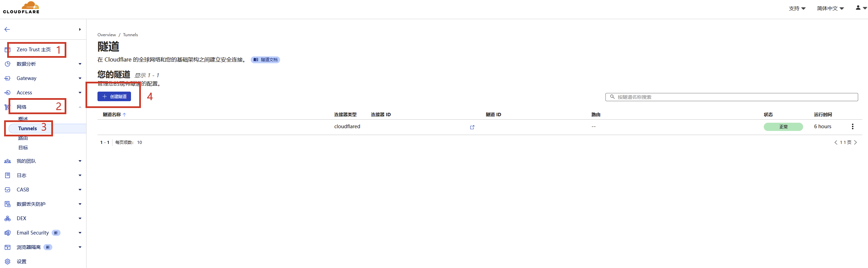Screen dimensions: 868x268
Task: Click the 我的团队 people icon
Action: click(x=8, y=161)
